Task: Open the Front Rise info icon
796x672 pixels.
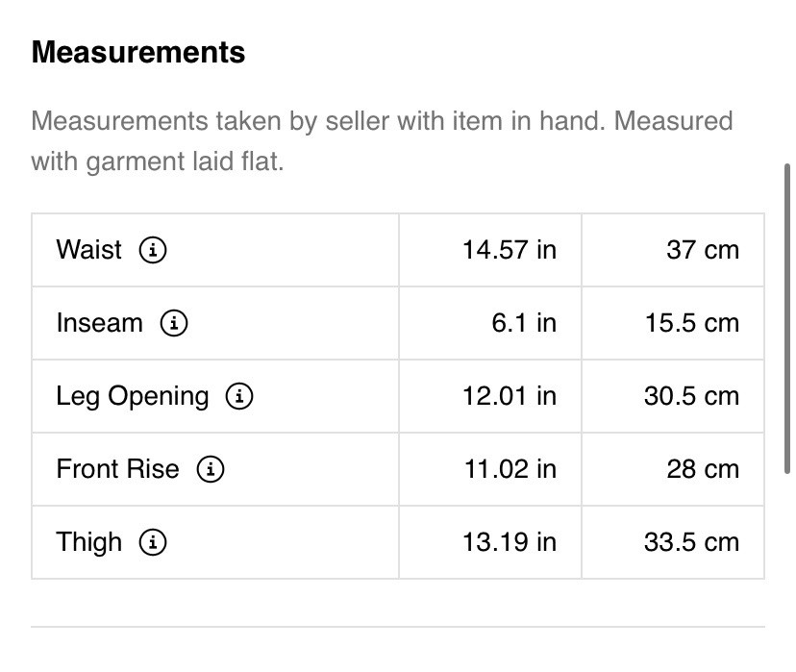Action: pos(211,469)
